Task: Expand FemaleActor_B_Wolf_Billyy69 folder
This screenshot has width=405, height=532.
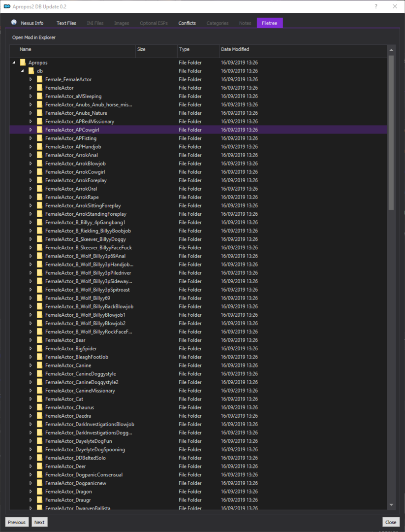Action: [x=31, y=298]
